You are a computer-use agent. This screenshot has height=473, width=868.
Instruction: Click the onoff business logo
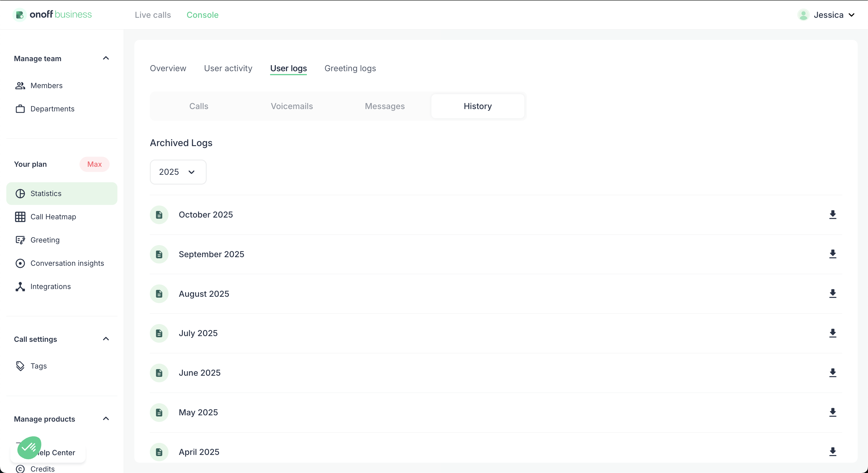[52, 14]
